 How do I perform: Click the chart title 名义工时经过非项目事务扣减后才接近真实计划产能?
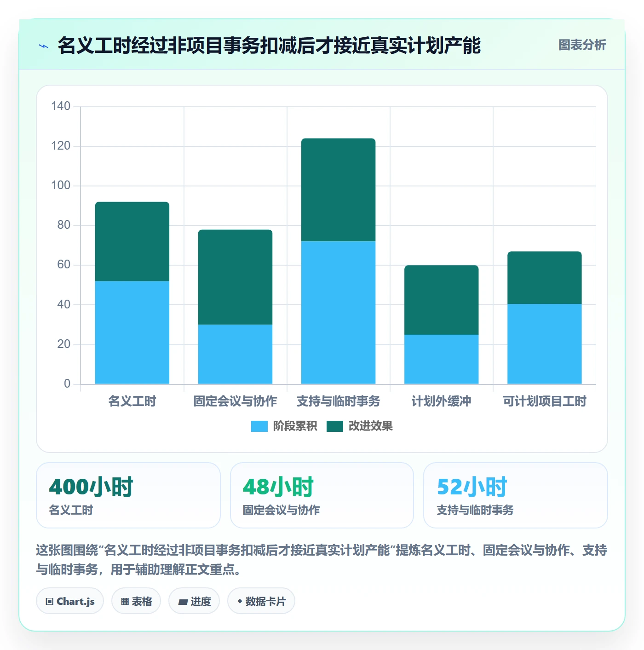pyautogui.click(x=269, y=46)
